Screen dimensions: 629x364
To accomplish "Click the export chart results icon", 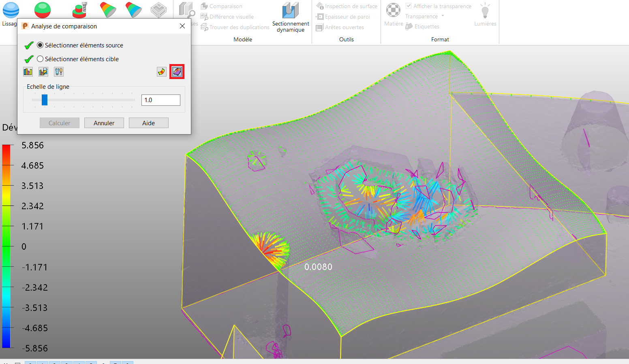I will [43, 72].
